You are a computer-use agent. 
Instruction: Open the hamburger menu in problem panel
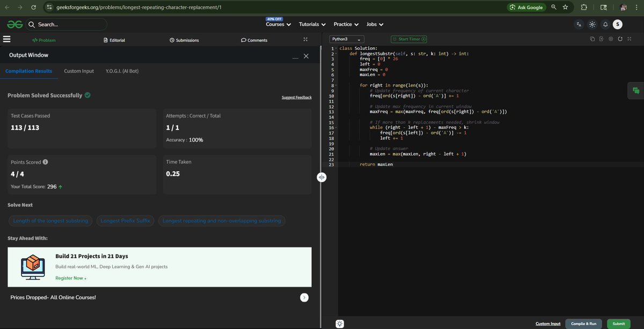click(x=7, y=39)
